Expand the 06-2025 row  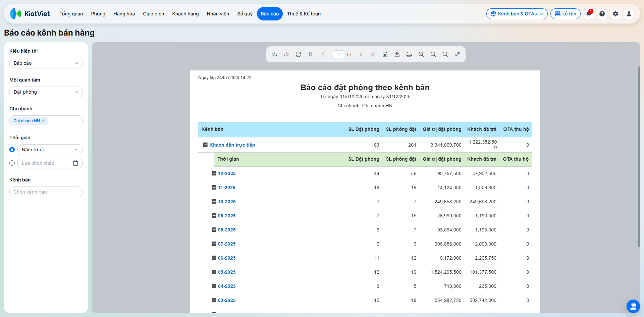point(214,258)
